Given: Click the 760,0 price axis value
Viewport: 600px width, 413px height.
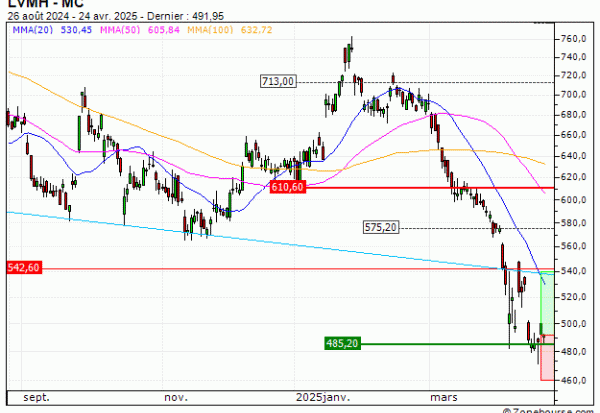Looking at the screenshot, I should pos(573,39).
